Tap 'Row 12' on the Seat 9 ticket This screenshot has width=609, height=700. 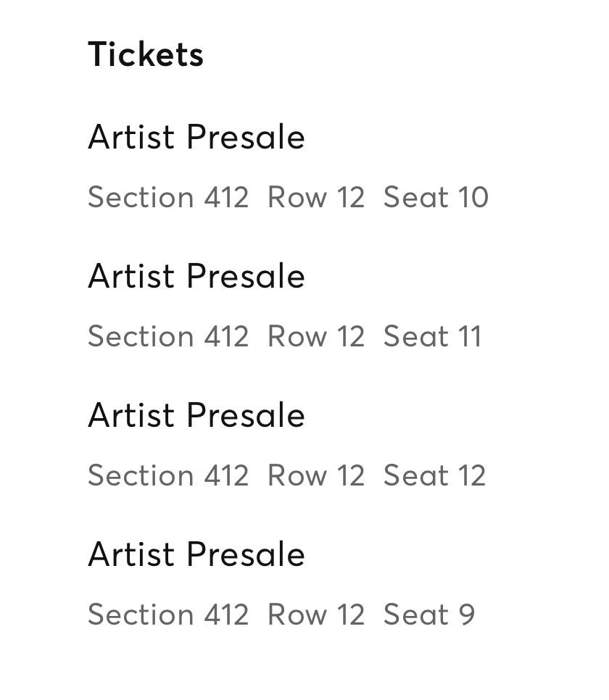[x=316, y=615]
